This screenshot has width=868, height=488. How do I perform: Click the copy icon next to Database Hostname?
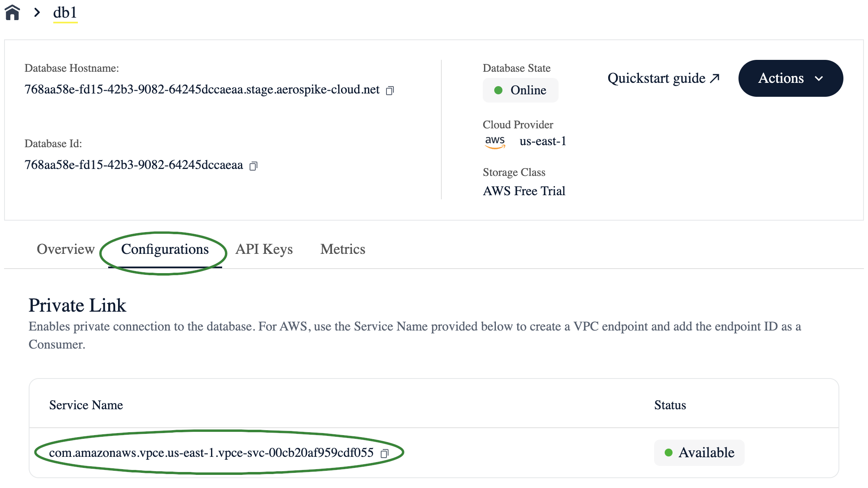point(391,90)
